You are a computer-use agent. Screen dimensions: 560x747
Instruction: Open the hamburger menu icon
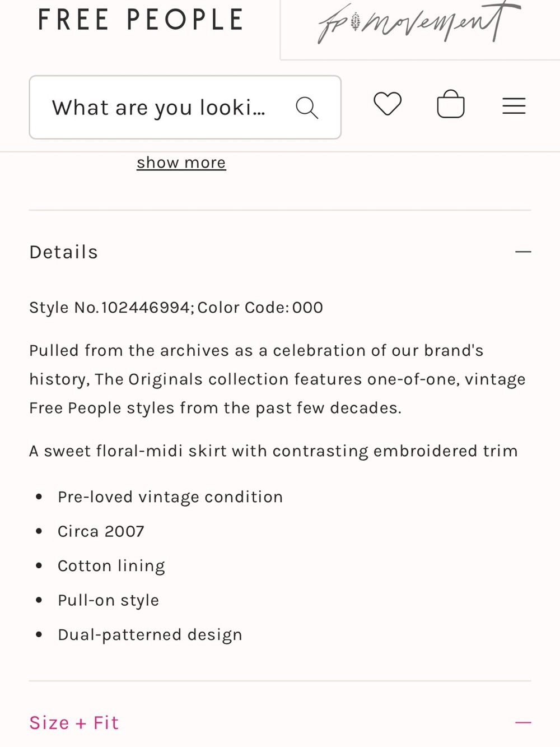514,106
